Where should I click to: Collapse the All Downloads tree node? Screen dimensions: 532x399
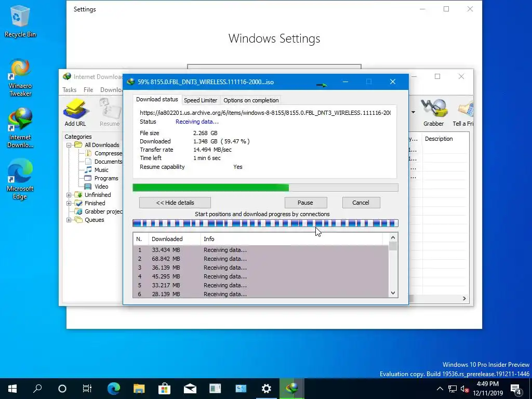tap(69, 145)
